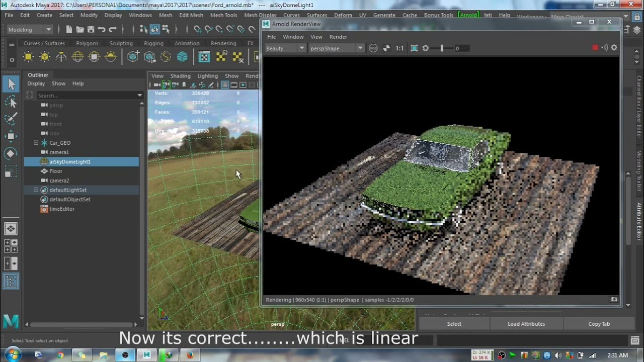This screenshot has height=362, width=644.
Task: Toggle Outliner panel layout button
Action: 11,281
